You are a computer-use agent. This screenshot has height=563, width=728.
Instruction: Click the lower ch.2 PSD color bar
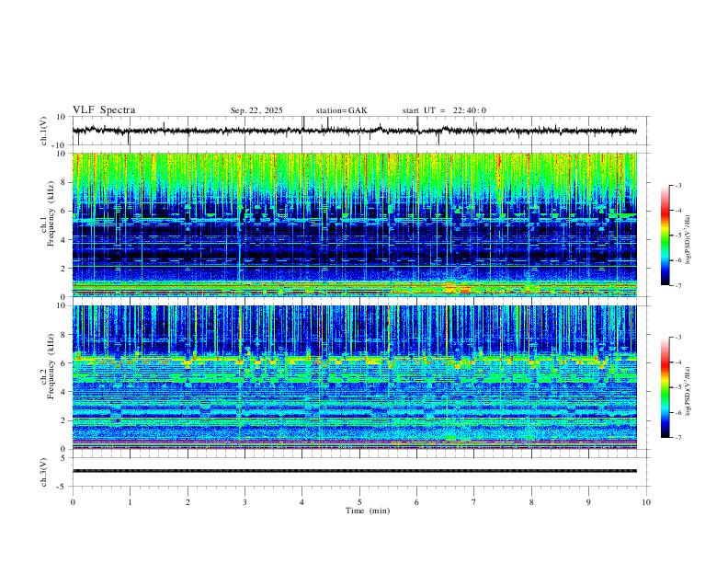665,387
